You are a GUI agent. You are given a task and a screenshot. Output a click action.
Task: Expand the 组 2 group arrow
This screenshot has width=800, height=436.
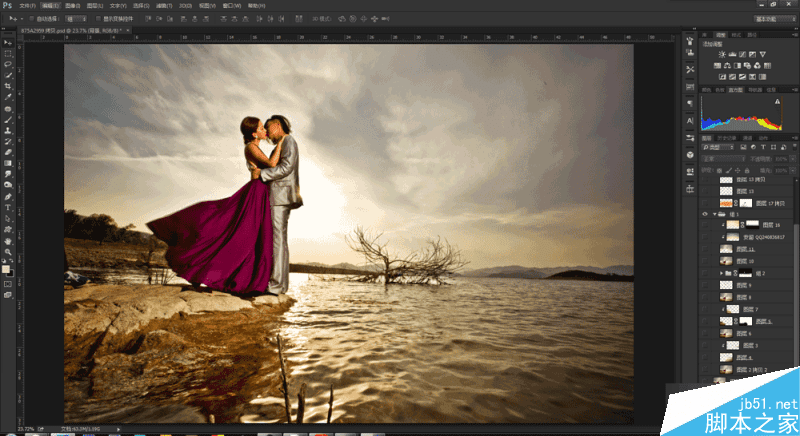(x=721, y=273)
